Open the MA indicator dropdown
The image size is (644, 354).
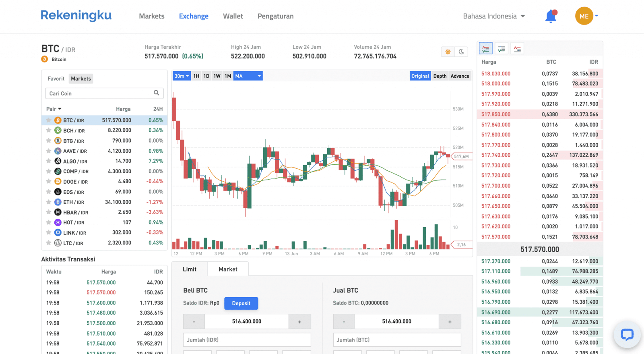click(x=248, y=76)
